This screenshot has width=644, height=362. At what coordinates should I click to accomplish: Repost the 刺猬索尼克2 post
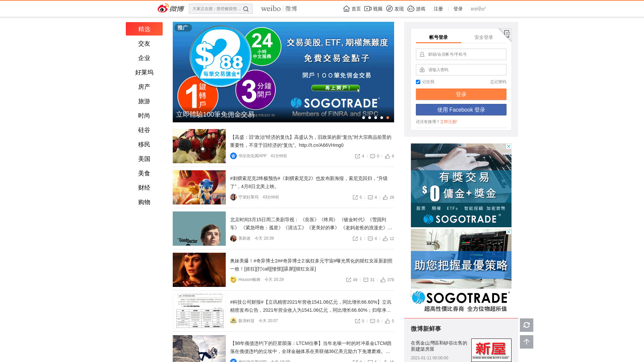point(355,197)
